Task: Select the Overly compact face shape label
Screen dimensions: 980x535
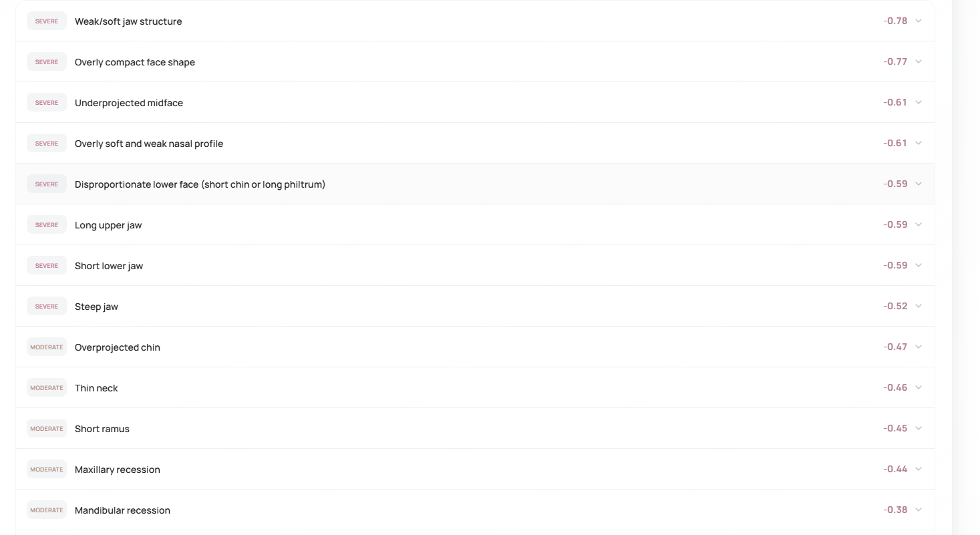Action: pyautogui.click(x=135, y=62)
